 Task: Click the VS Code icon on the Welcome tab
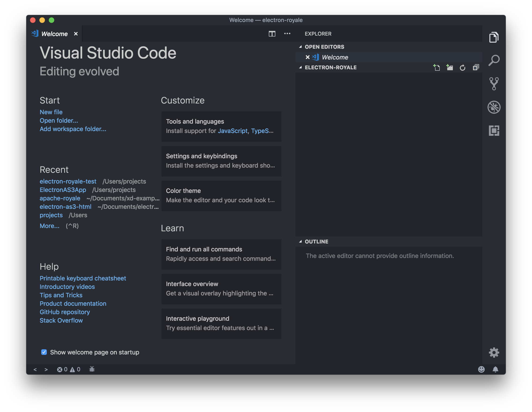point(35,33)
